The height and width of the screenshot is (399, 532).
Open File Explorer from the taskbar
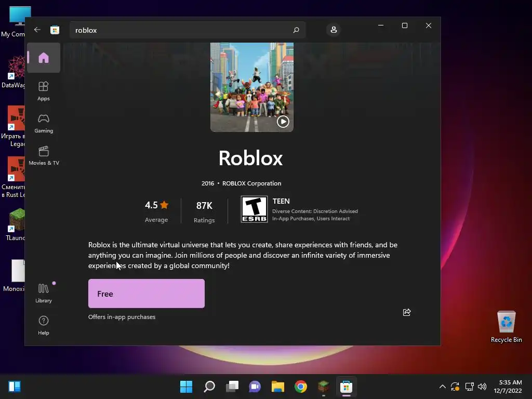pos(277,387)
